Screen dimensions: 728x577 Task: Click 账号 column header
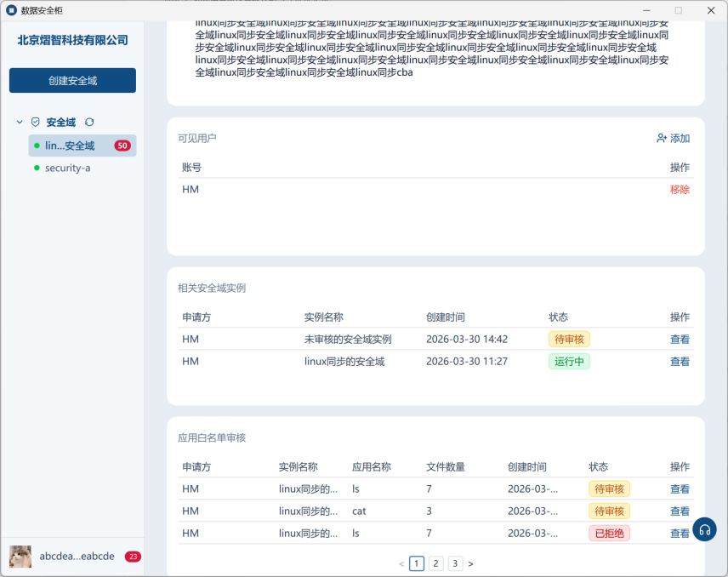pyautogui.click(x=191, y=168)
